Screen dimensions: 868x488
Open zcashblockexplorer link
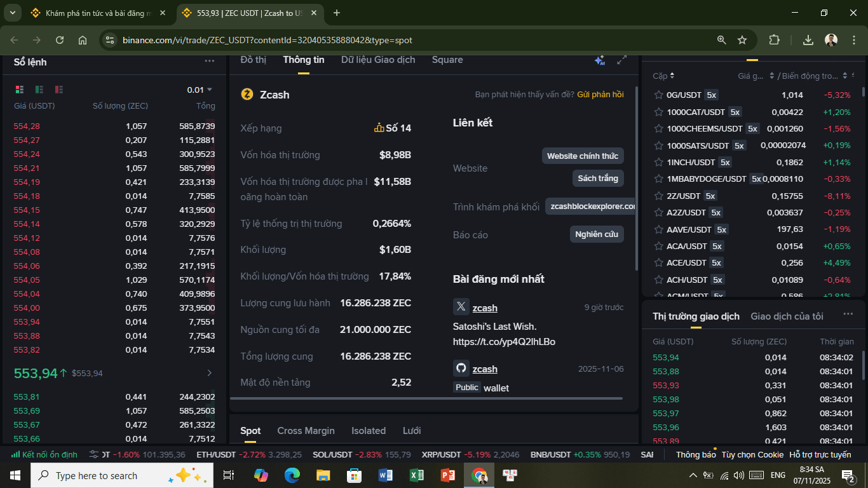(590, 207)
